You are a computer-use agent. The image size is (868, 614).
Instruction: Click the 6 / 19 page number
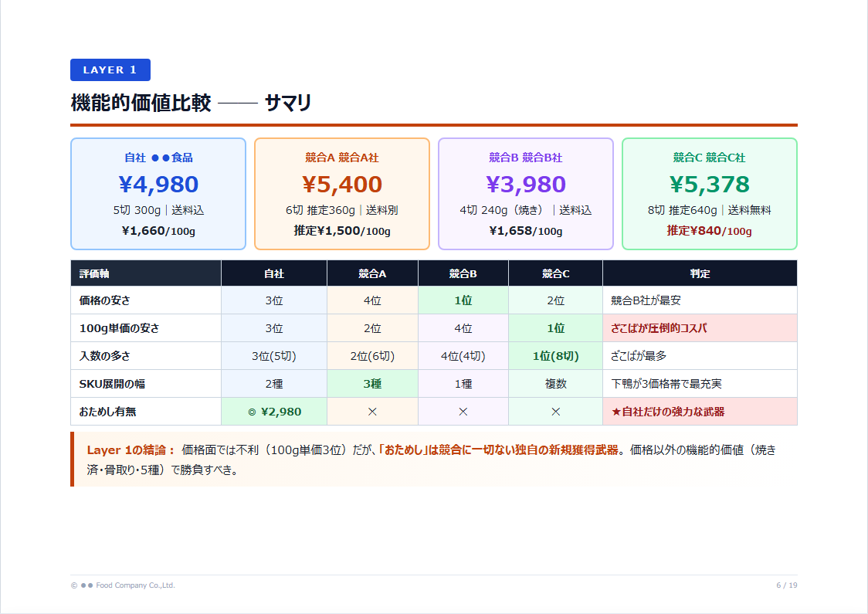[x=788, y=585]
